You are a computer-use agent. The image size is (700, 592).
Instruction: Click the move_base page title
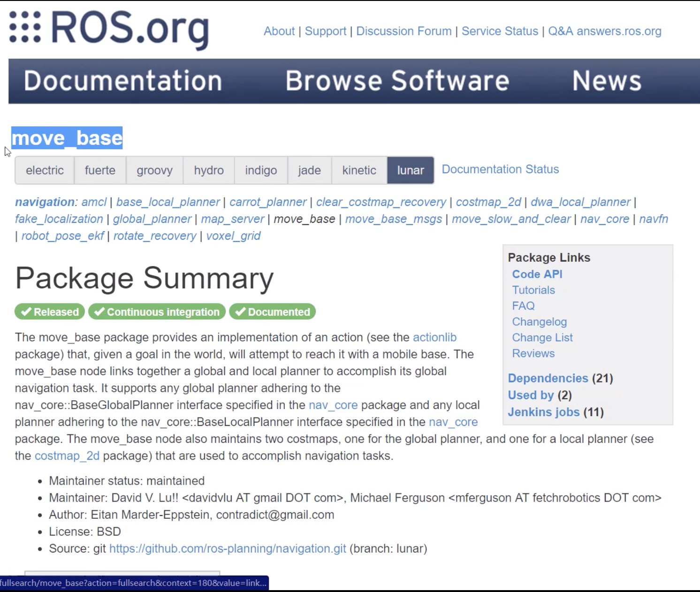67,138
